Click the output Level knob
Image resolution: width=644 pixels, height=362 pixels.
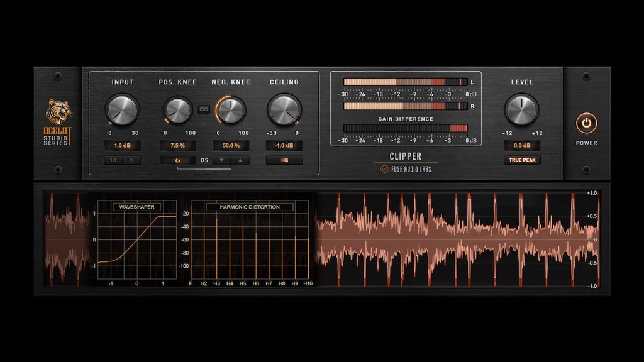(x=521, y=109)
